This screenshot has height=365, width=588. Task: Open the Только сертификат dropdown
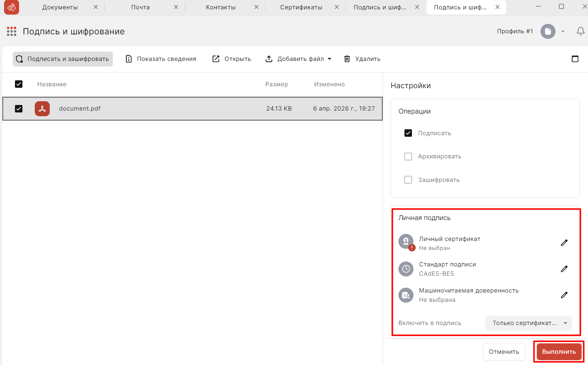pyautogui.click(x=528, y=323)
